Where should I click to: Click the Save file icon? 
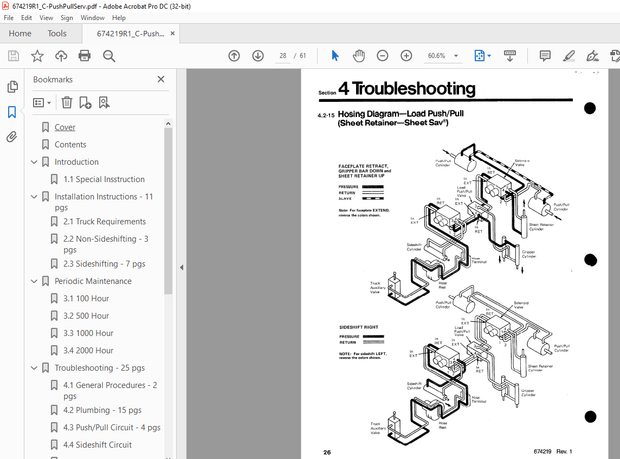13,56
